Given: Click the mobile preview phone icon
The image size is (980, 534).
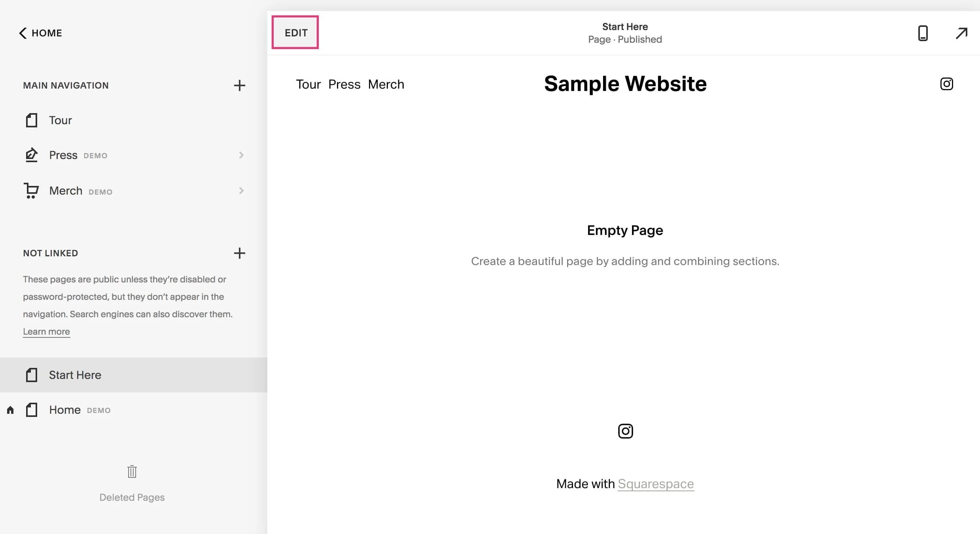Looking at the screenshot, I should point(923,33).
